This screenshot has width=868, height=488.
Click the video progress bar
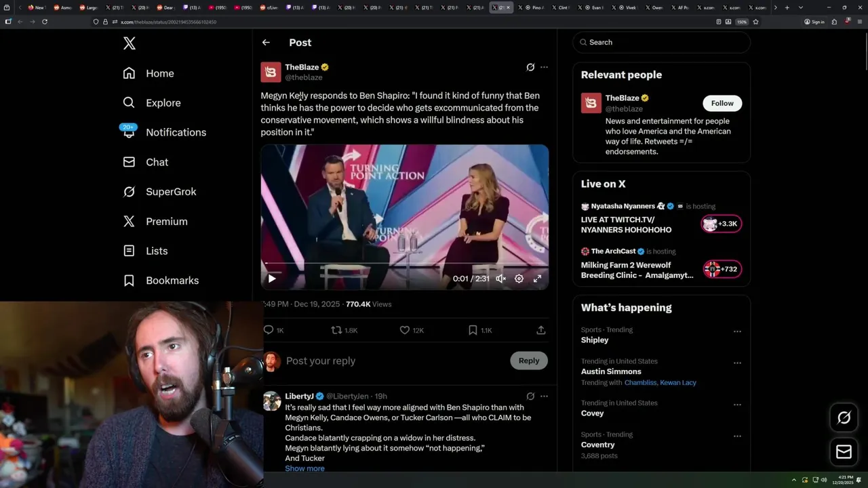click(x=405, y=263)
